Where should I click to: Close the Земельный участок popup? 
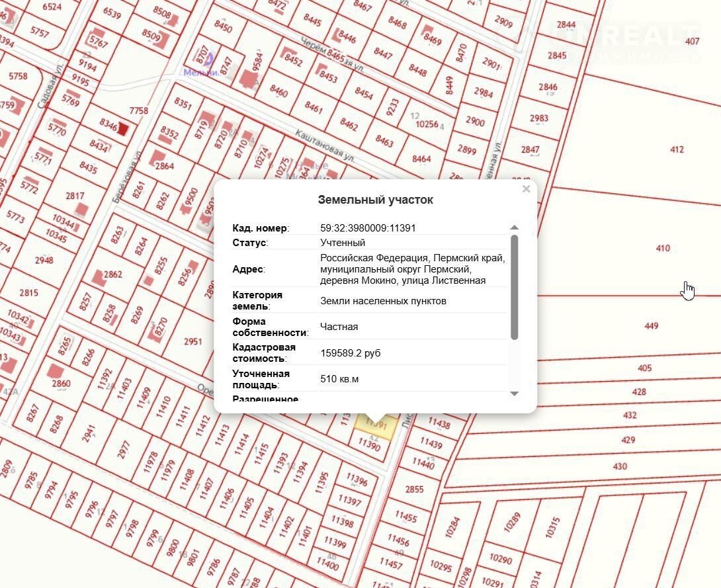(x=526, y=189)
